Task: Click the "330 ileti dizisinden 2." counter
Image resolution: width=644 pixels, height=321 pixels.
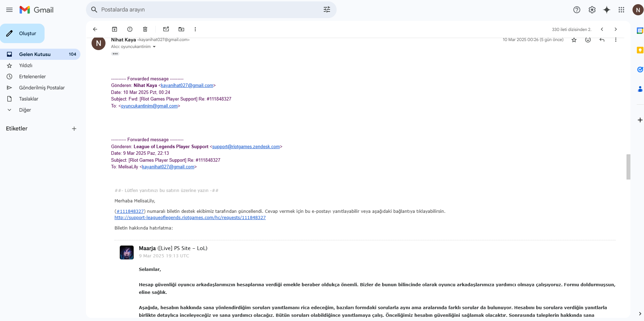Action: tap(572, 30)
